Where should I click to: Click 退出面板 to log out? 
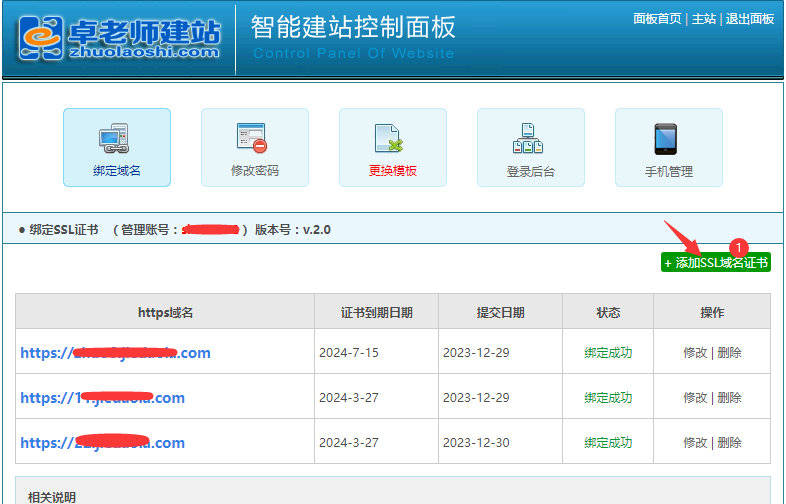[x=750, y=19]
